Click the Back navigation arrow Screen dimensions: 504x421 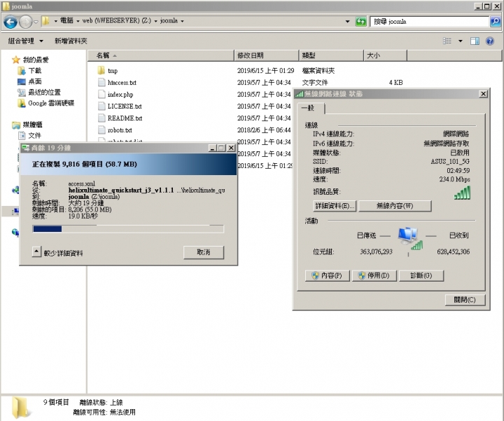(x=10, y=22)
